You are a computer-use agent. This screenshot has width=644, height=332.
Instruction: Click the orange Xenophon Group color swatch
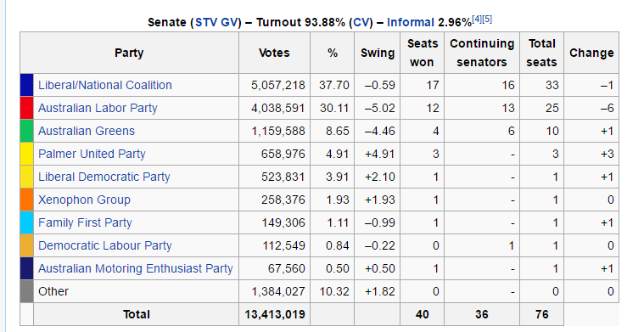(26, 200)
